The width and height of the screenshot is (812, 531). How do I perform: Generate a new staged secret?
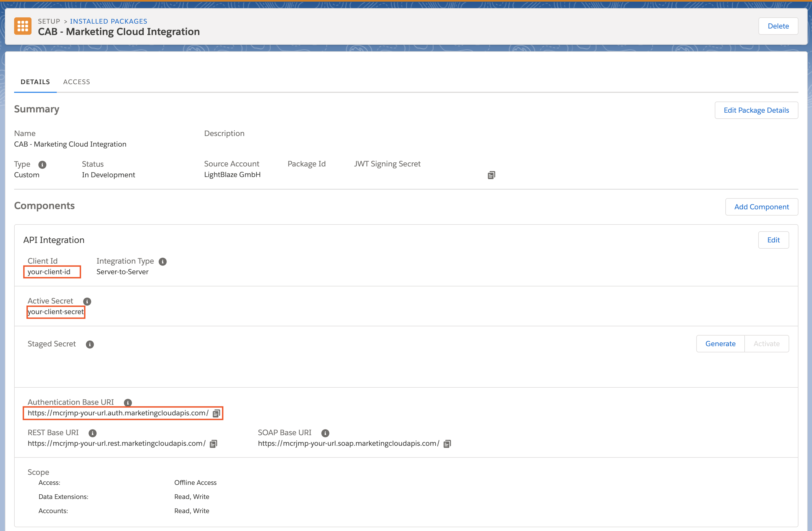720,344
